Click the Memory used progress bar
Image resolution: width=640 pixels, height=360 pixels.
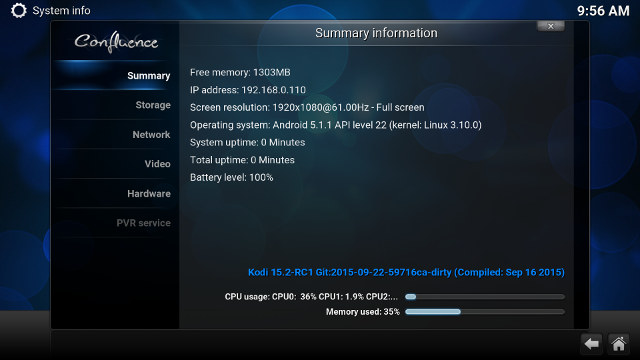(x=485, y=312)
